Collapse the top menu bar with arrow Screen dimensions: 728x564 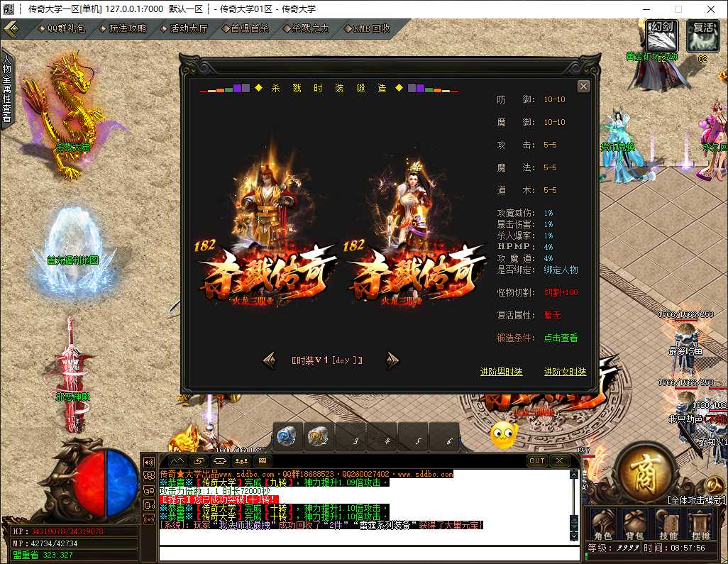(11, 29)
